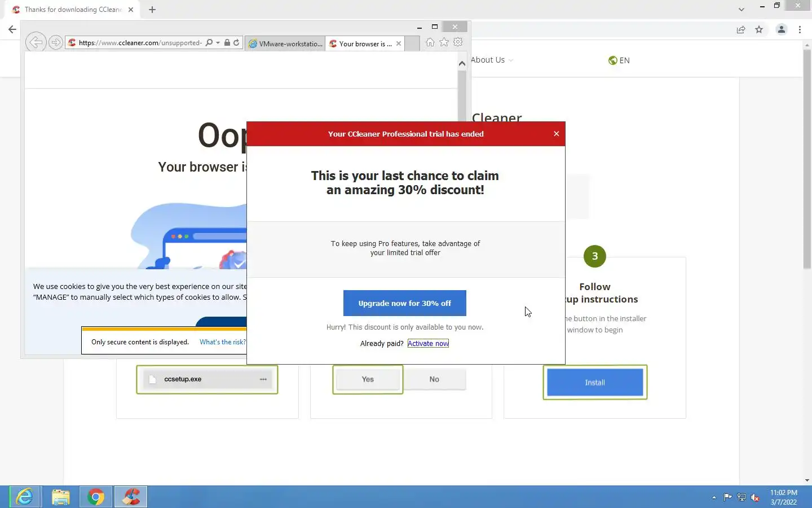
Task: Expand the About Us menu
Action: click(492, 60)
